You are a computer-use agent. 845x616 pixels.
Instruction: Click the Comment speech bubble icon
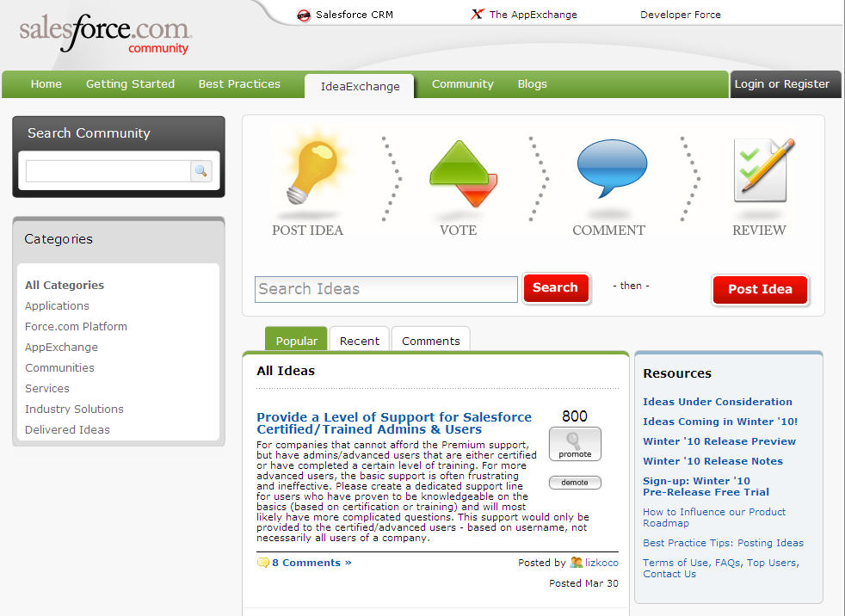pos(612,168)
